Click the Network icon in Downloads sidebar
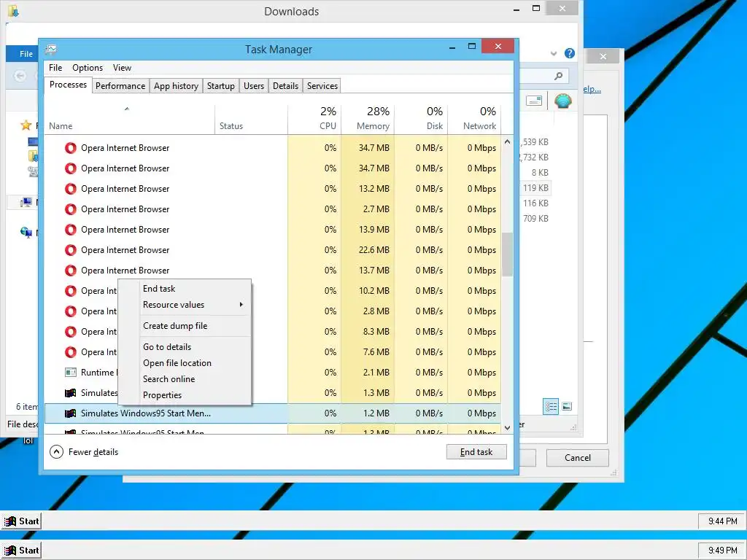Image resolution: width=747 pixels, height=560 pixels. click(26, 233)
